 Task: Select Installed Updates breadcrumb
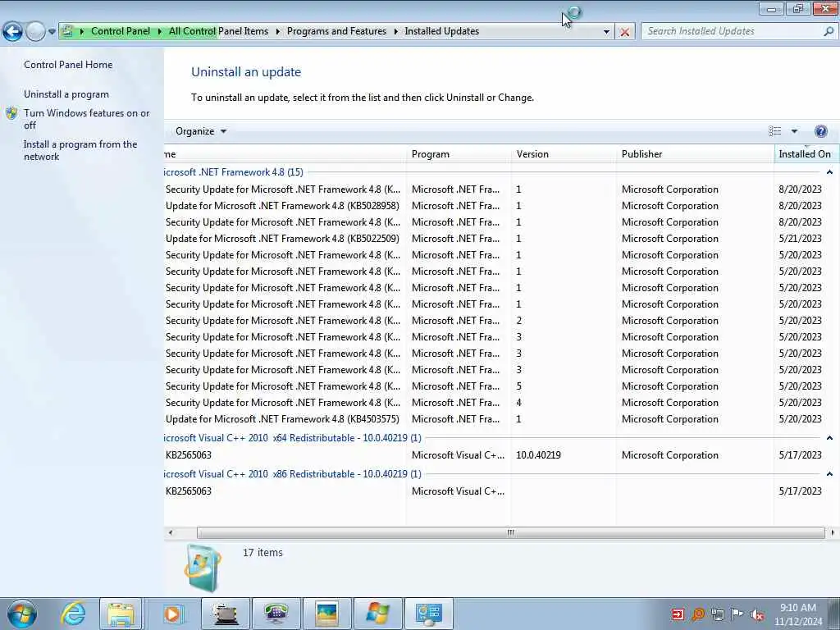(442, 31)
